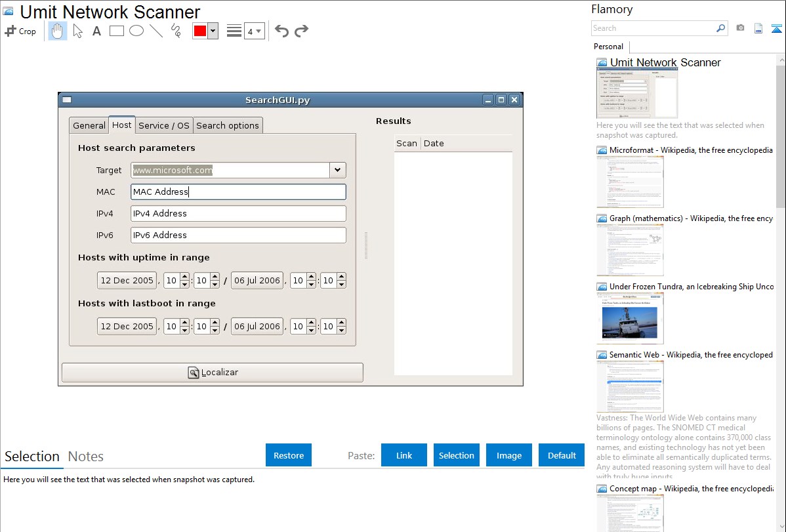Open the Microformat Wikipedia snapshot thumbnail
This screenshot has height=532, width=786.
pyautogui.click(x=630, y=182)
